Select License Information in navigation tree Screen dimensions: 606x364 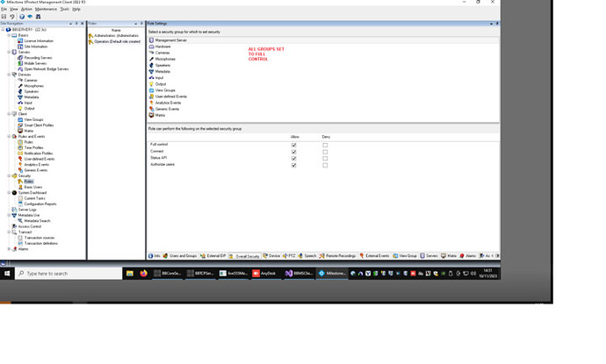pos(39,41)
